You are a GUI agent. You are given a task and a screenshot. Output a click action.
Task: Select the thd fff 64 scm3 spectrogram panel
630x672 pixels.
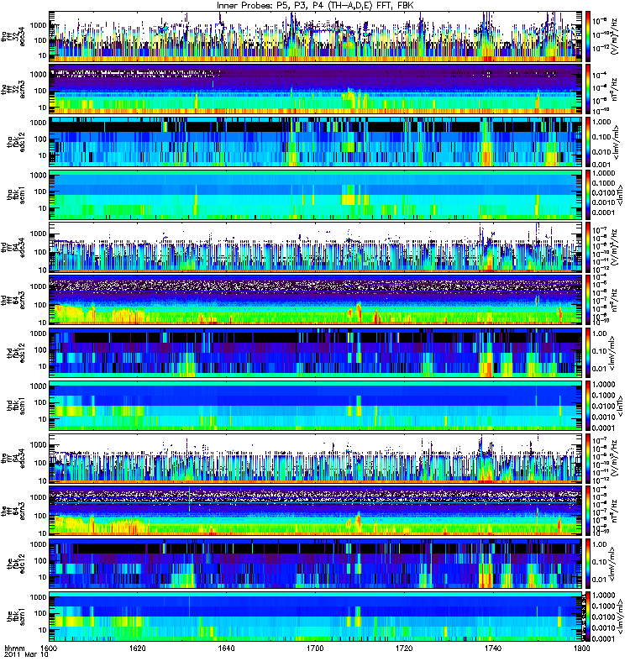[316, 300]
